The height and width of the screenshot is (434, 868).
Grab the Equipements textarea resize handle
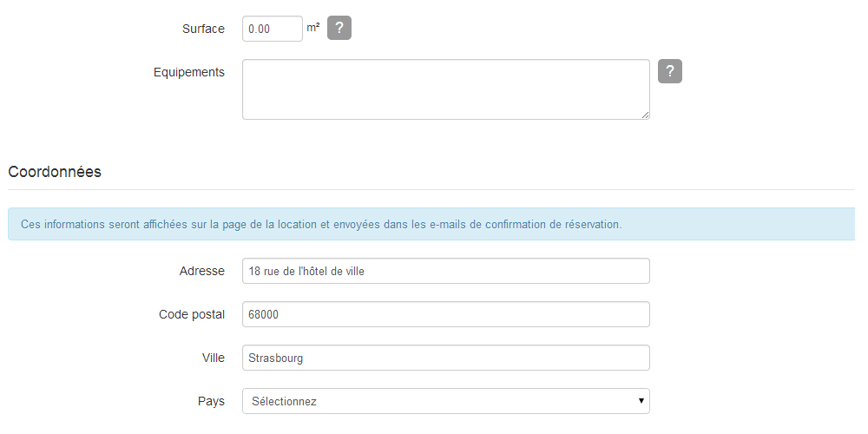tap(646, 115)
